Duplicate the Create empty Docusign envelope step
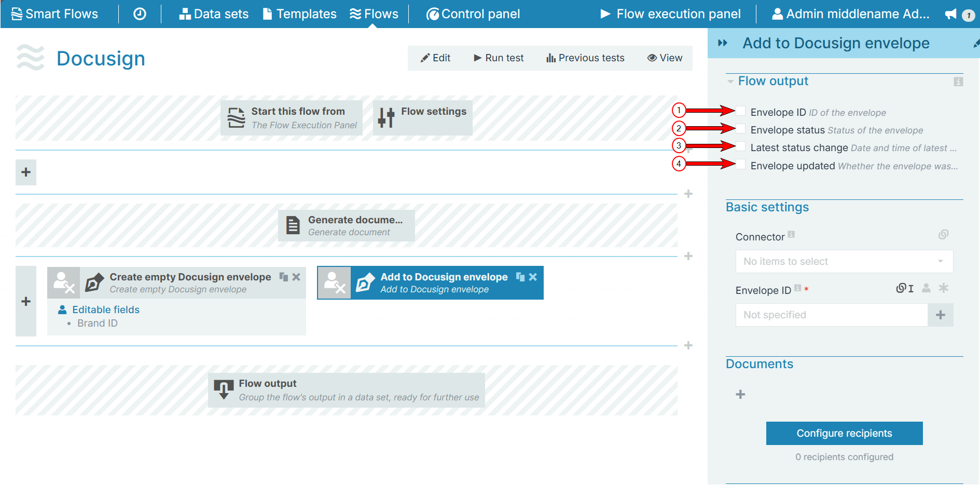 [x=284, y=277]
